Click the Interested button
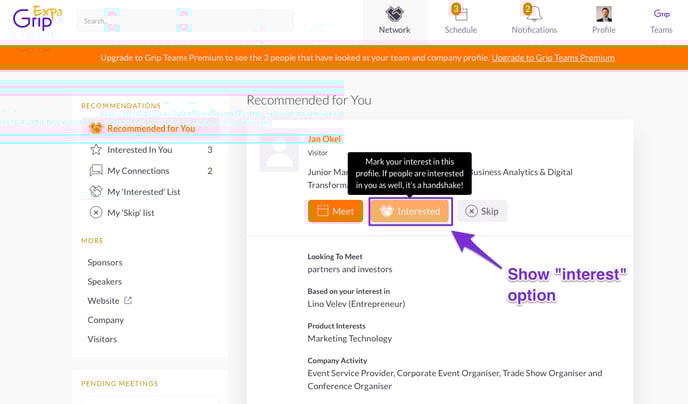 point(410,211)
